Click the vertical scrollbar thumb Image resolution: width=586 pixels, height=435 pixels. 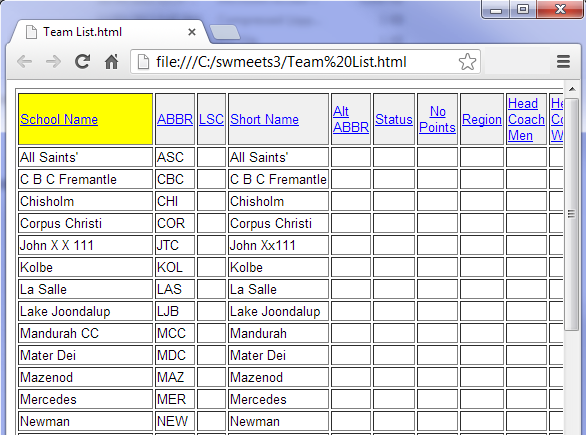[x=571, y=214]
